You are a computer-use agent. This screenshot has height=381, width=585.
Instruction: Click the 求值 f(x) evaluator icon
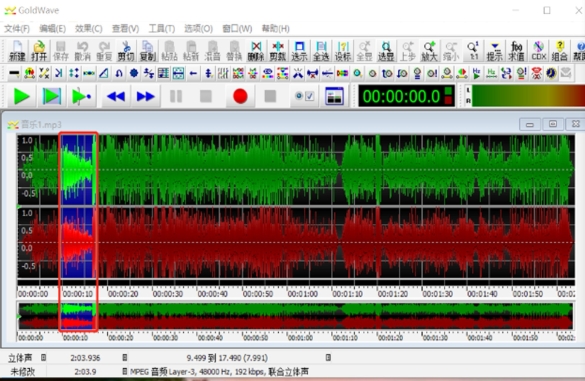coord(517,51)
